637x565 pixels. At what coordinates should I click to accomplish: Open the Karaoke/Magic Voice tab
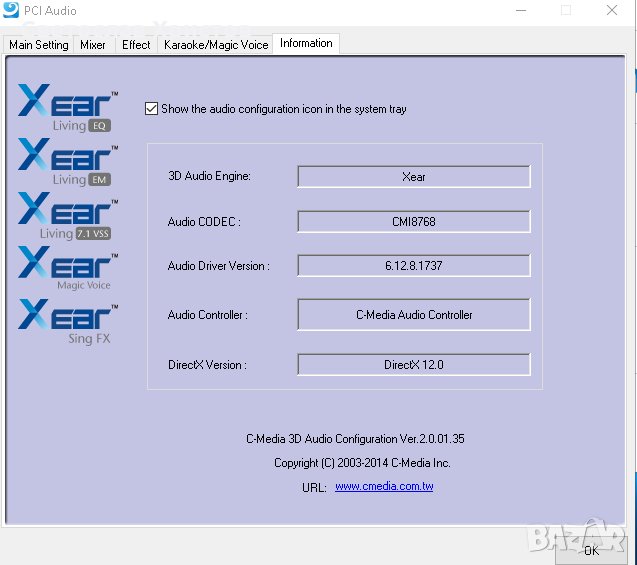tap(216, 45)
